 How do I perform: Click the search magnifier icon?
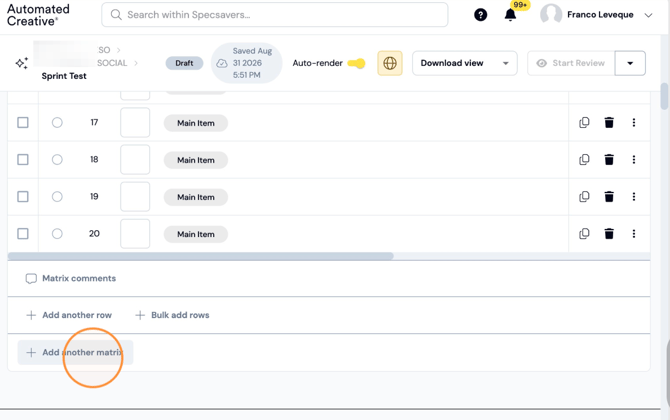click(x=116, y=15)
